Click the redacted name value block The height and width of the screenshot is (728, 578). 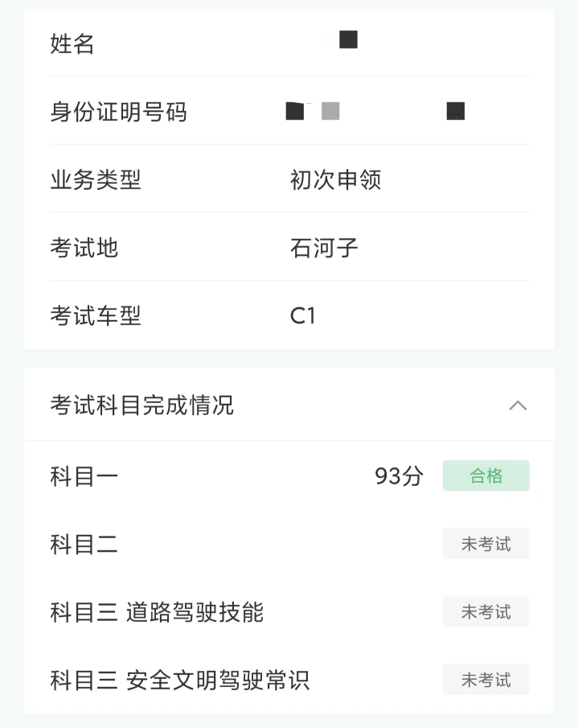[348, 39]
